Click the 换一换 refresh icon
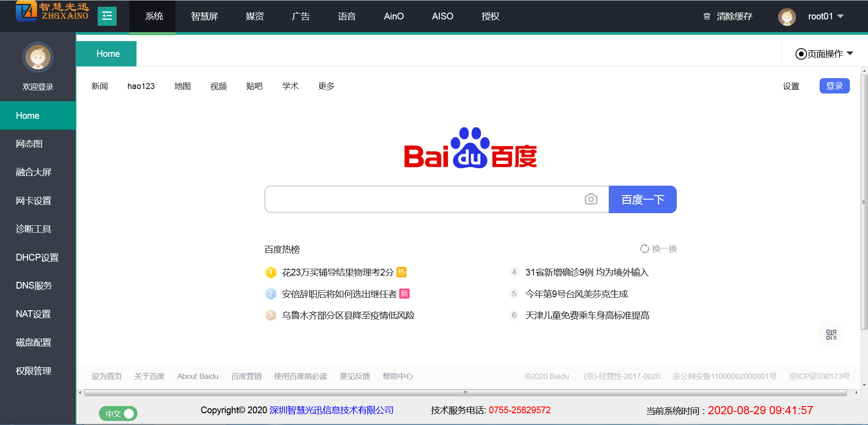Image resolution: width=868 pixels, height=425 pixels. (644, 249)
